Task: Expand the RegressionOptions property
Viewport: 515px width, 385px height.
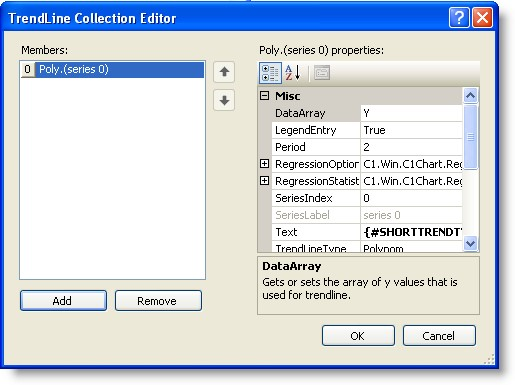Action: [264, 164]
